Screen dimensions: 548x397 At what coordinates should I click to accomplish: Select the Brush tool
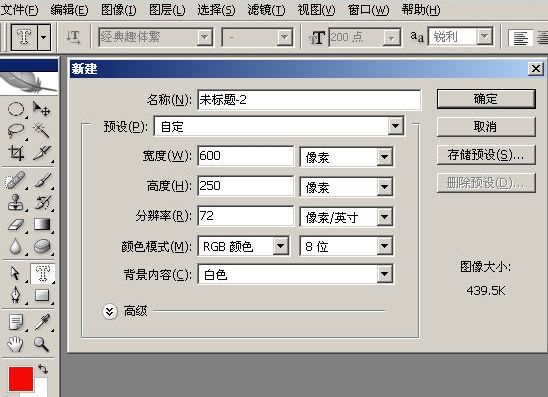pos(42,180)
